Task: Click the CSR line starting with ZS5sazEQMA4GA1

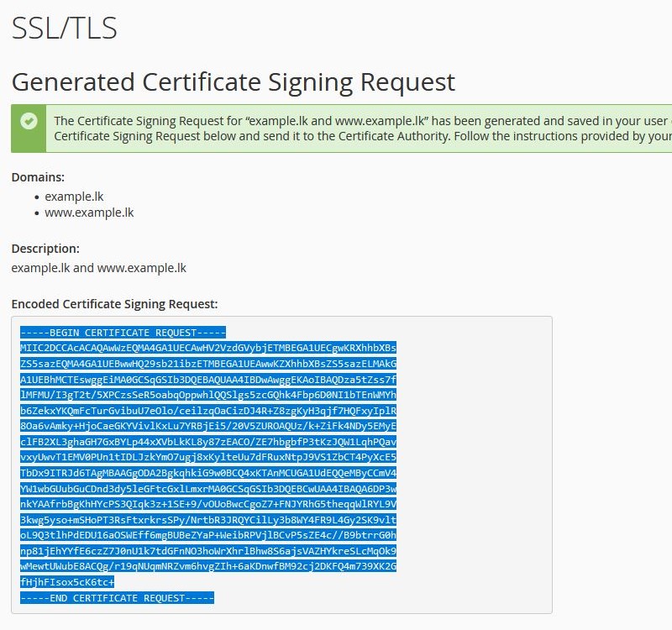Action: tap(208, 364)
